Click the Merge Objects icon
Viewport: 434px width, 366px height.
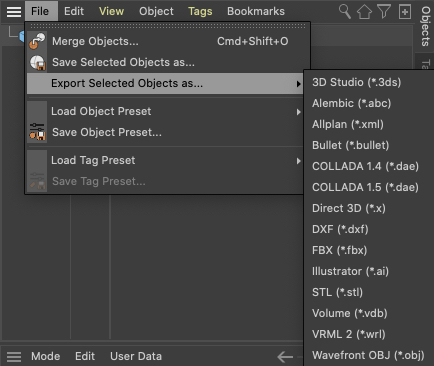tap(37, 41)
